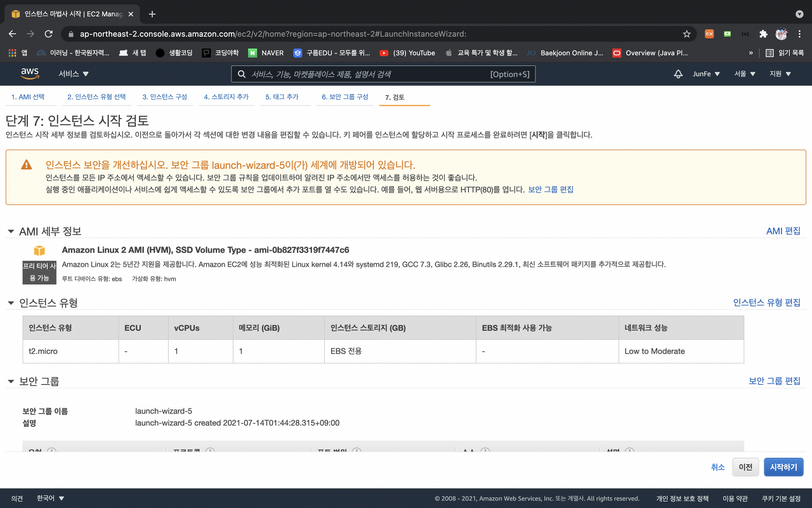This screenshot has height=508, width=812.
Task: Open the Chrome extensions puzzle icon
Action: 763,34
